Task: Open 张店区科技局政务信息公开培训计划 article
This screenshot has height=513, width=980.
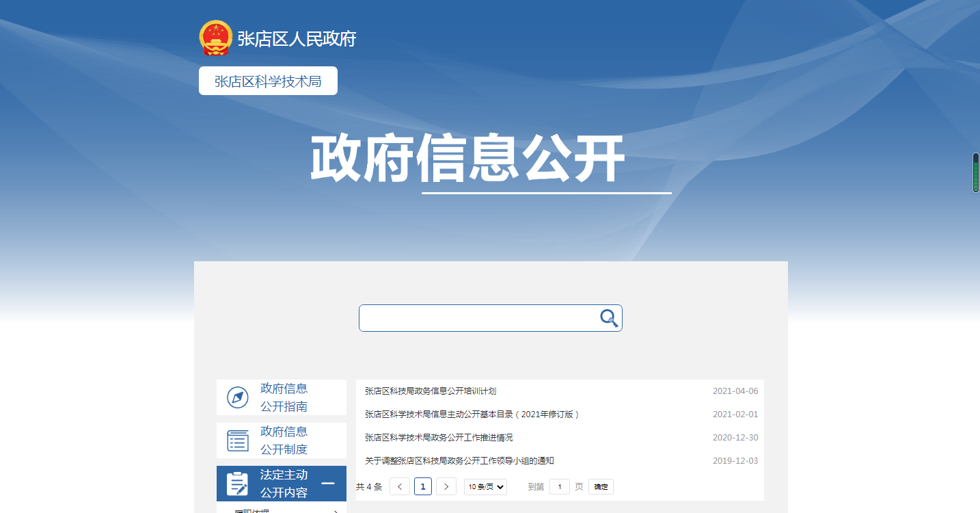Action: click(x=431, y=391)
